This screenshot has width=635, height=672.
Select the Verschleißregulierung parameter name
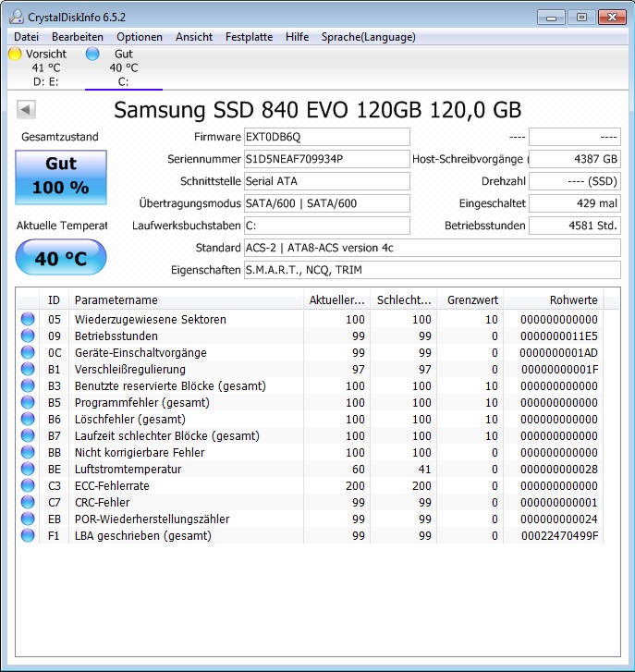coord(130,370)
